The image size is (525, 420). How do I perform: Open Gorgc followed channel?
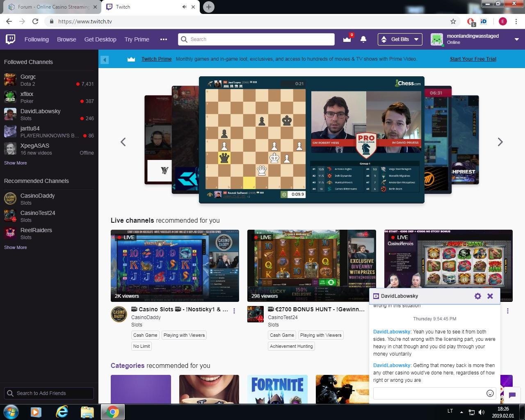pos(49,80)
